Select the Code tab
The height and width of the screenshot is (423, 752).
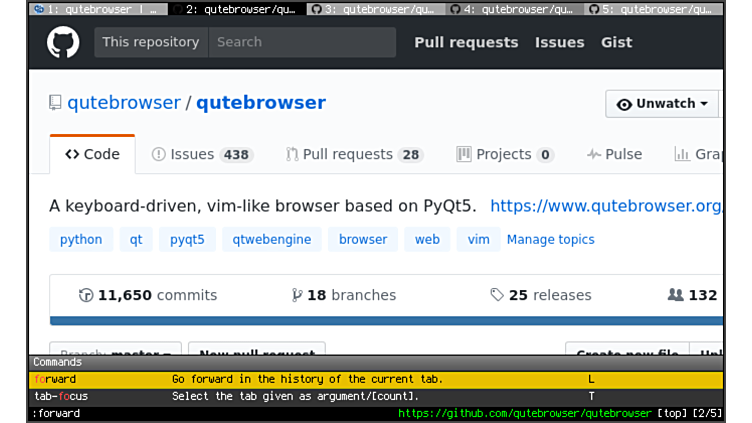(92, 154)
